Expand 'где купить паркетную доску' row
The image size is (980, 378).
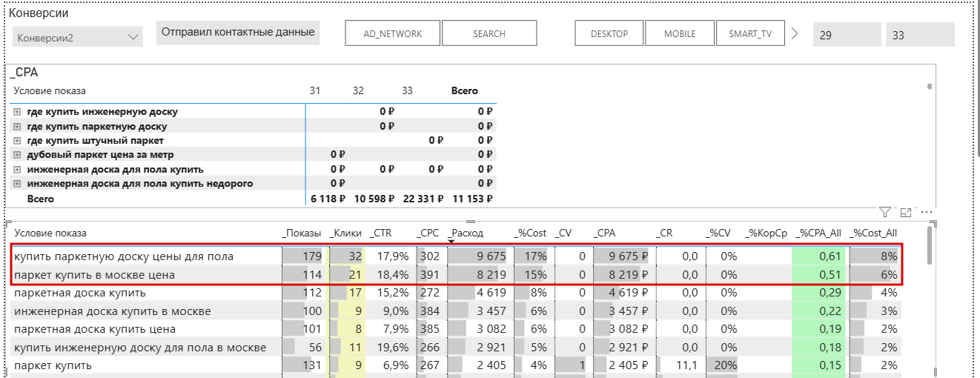[x=17, y=127]
